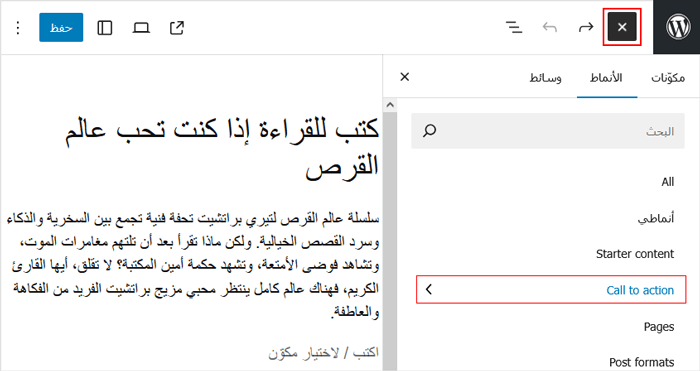Open the Call to action category

click(x=551, y=290)
